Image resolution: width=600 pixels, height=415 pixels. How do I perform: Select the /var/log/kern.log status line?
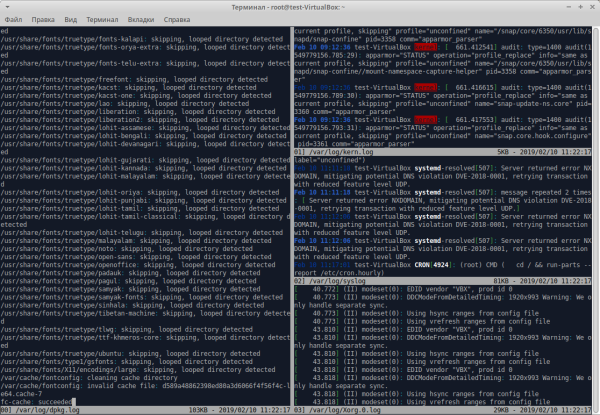[440, 149]
